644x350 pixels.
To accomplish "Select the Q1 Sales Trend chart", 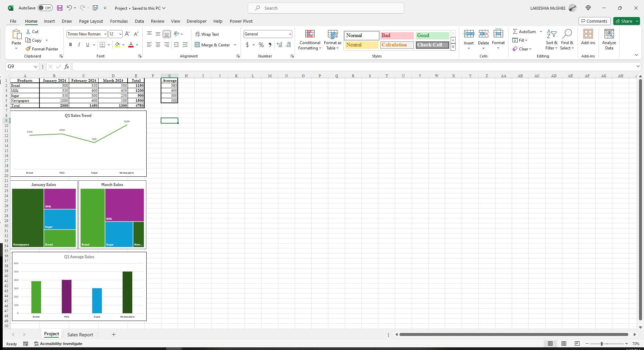I will tap(78, 144).
